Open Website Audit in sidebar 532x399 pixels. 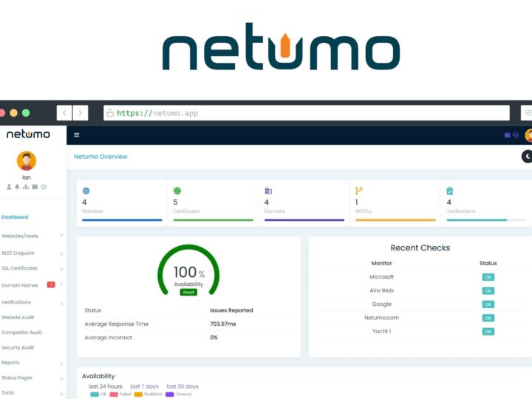coord(18,318)
